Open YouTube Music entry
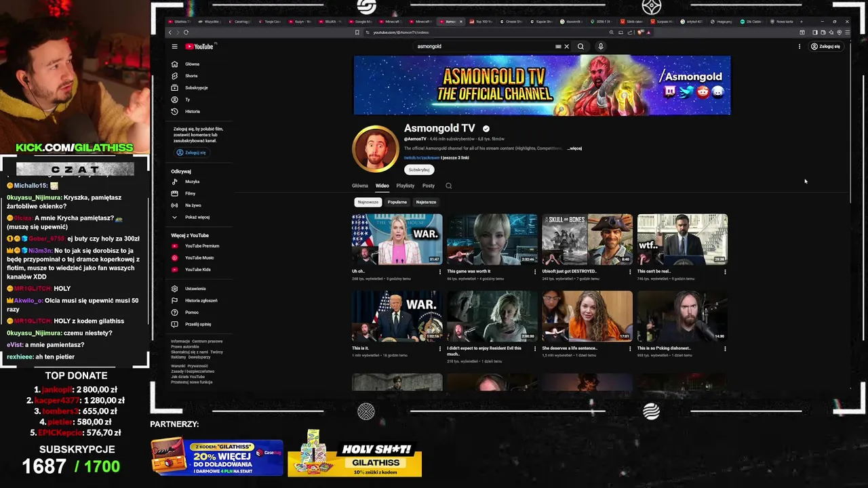 199,258
